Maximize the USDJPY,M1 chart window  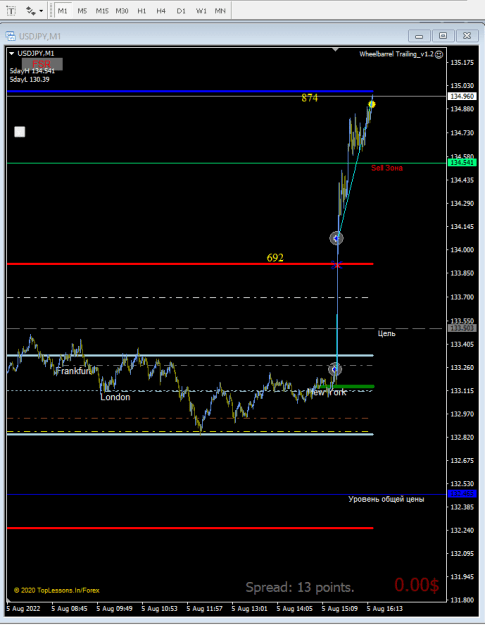[443, 36]
